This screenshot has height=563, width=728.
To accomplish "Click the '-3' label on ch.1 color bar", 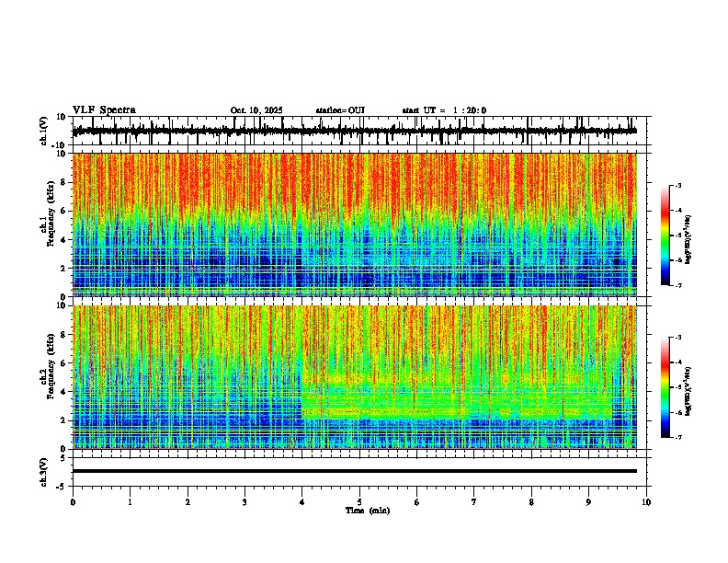I will [x=677, y=186].
